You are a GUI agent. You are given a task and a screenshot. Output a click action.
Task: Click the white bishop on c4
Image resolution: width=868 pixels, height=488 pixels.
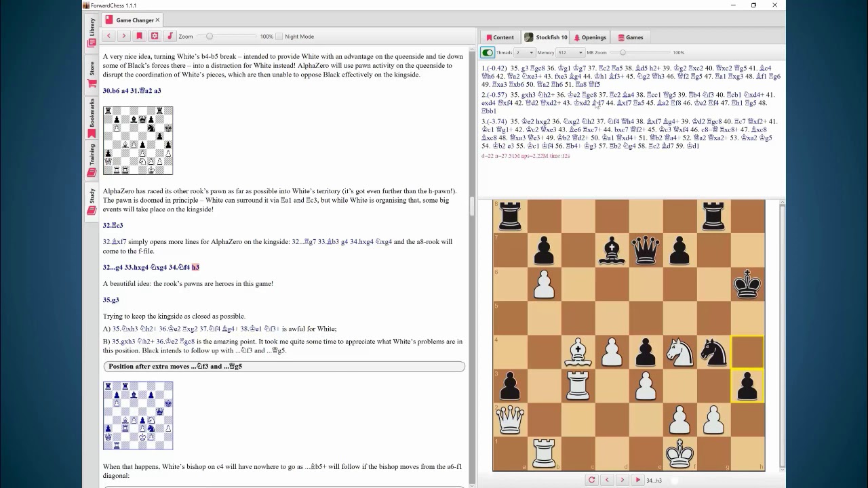[x=578, y=352]
